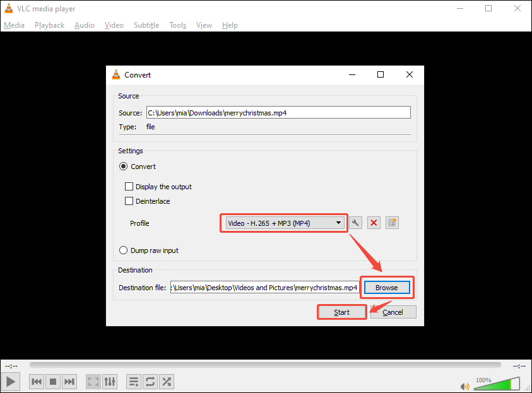The height and width of the screenshot is (393, 532).
Task: Toggle shuffle random playback icon
Action: (x=167, y=382)
